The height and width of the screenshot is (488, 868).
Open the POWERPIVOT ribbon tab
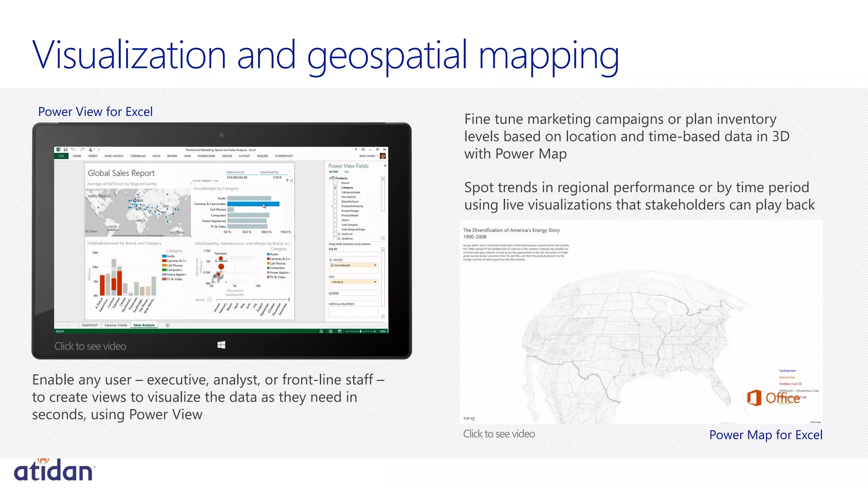[284, 156]
